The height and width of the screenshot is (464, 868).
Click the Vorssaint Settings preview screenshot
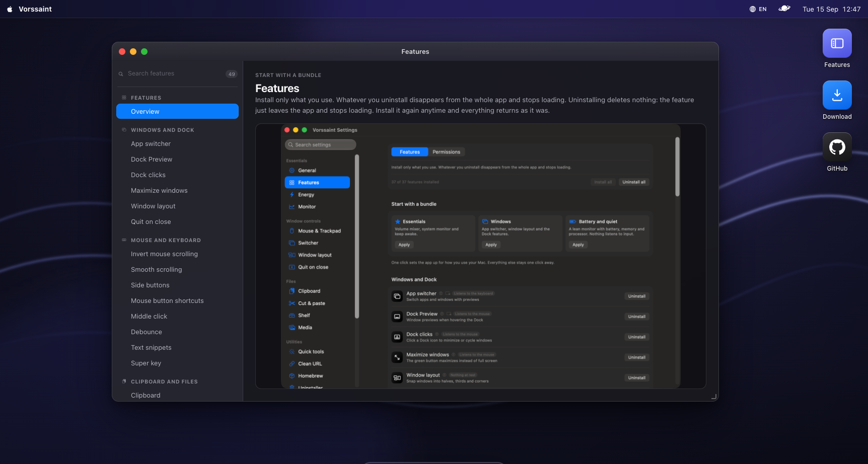point(480,256)
